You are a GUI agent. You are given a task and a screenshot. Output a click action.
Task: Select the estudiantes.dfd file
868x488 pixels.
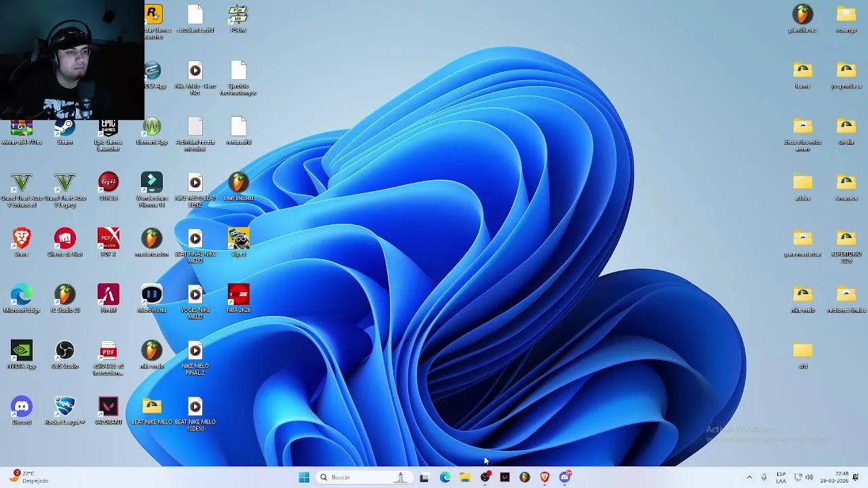click(x=195, y=18)
